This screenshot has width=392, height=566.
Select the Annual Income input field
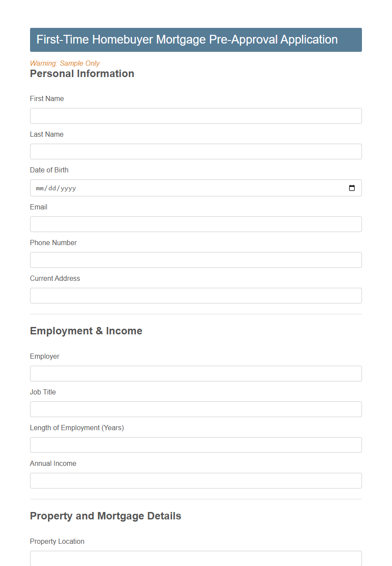pyautogui.click(x=196, y=480)
